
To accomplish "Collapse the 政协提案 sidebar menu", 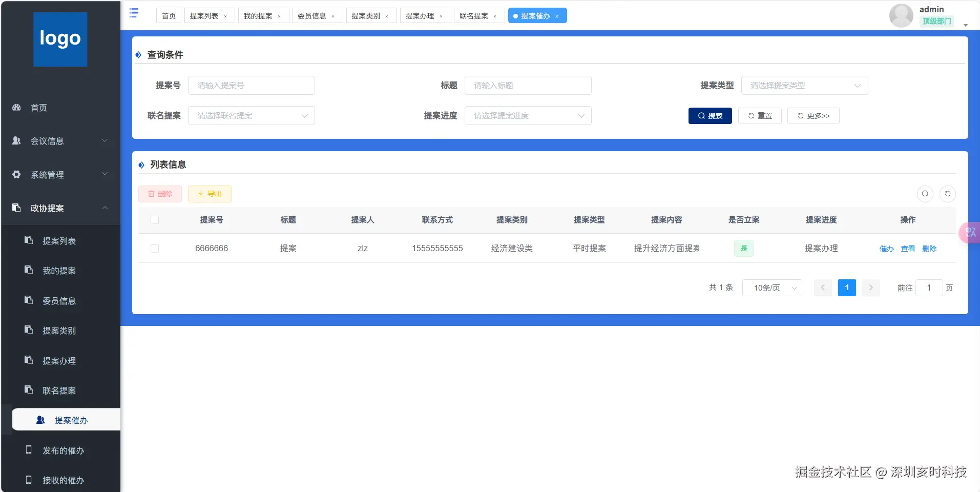I will (x=60, y=208).
